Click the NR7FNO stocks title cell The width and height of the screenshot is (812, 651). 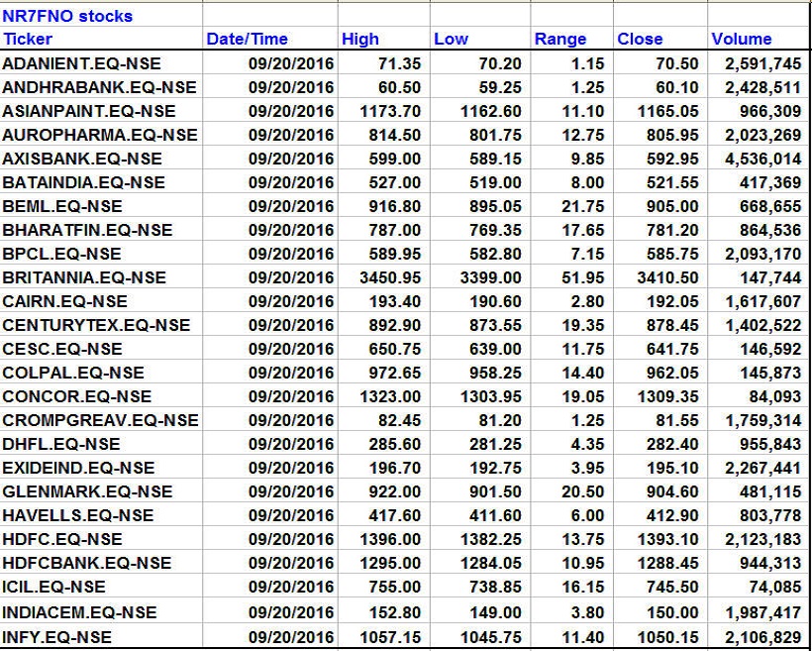tap(68, 16)
